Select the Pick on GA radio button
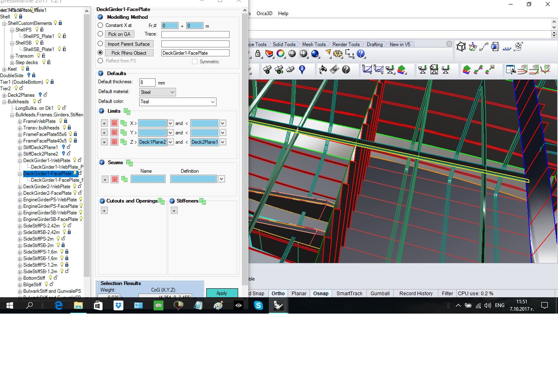 pos(100,34)
